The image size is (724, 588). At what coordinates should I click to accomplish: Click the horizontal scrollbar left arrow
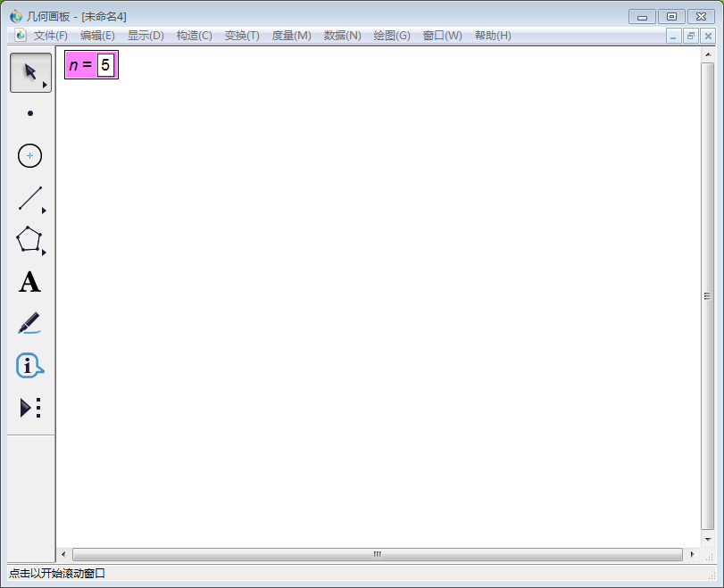coord(63,554)
